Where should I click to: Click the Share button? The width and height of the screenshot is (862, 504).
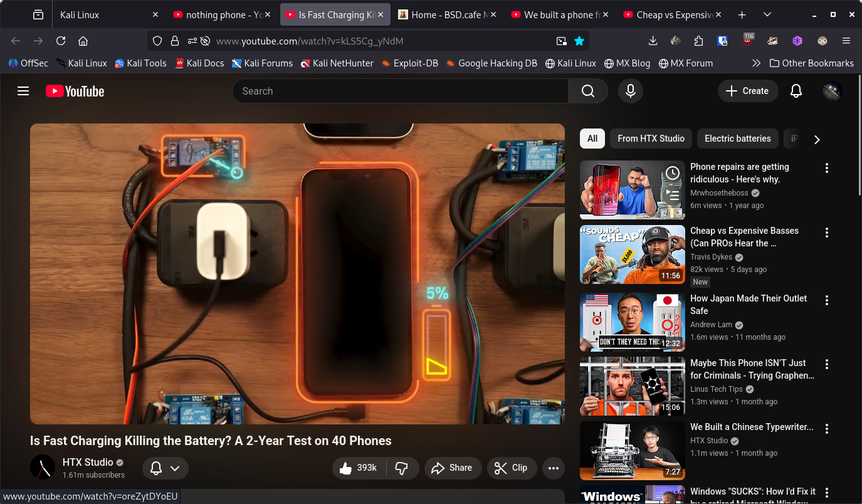click(453, 468)
